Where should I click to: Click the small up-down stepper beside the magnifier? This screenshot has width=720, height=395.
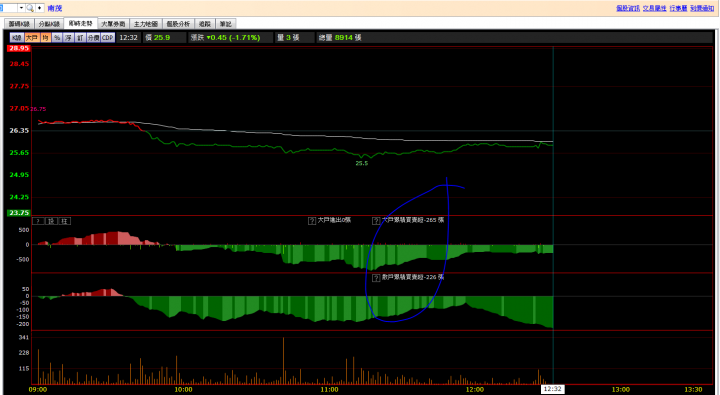pos(39,8)
